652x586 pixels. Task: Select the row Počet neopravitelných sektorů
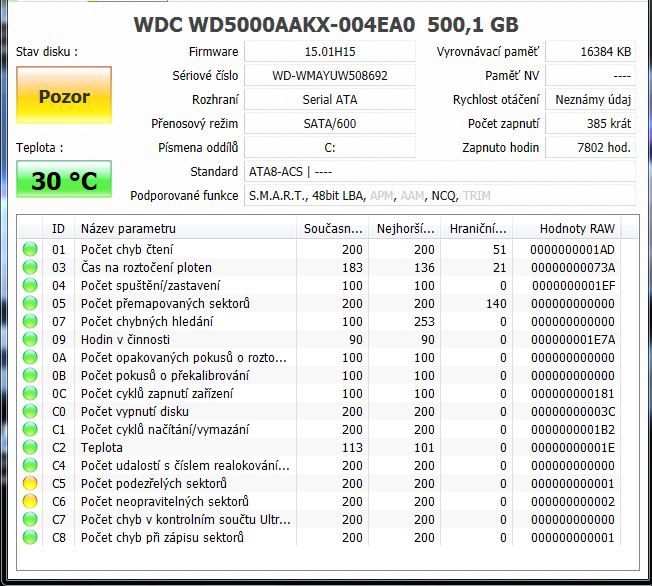click(x=319, y=501)
